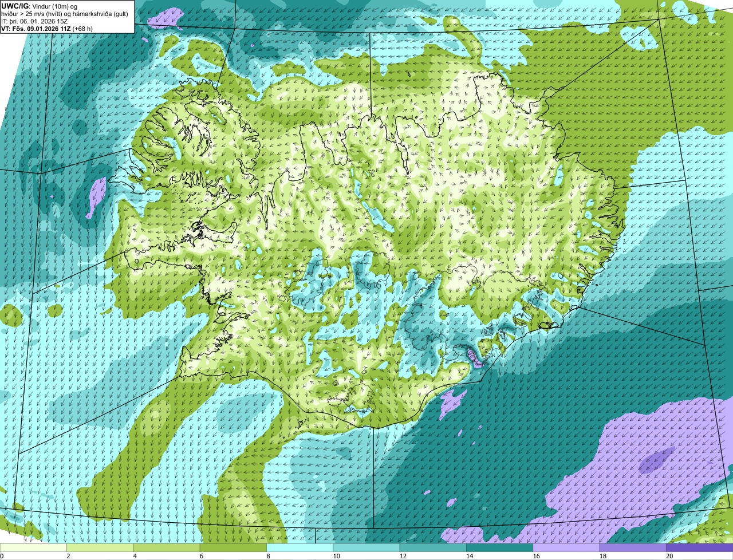Click the "8" scale label

(267, 556)
